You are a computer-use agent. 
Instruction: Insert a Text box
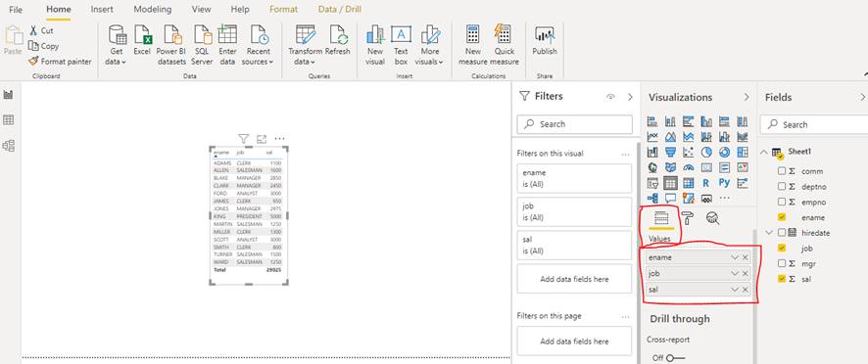pyautogui.click(x=401, y=45)
